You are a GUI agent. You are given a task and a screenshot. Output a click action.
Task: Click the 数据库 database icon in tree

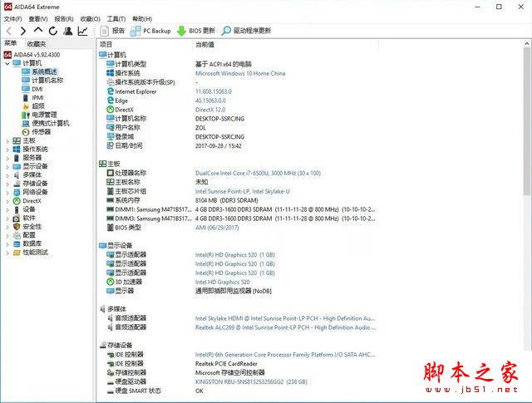pos(17,244)
